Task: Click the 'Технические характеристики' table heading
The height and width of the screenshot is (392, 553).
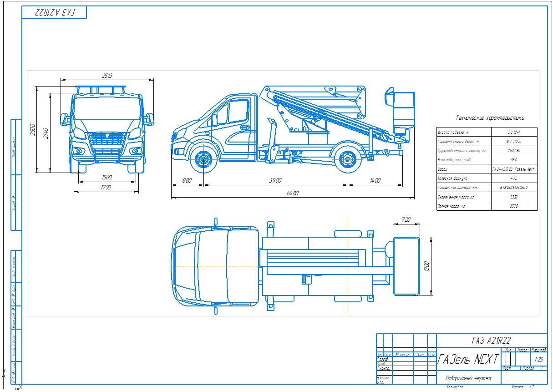Action: click(x=490, y=118)
